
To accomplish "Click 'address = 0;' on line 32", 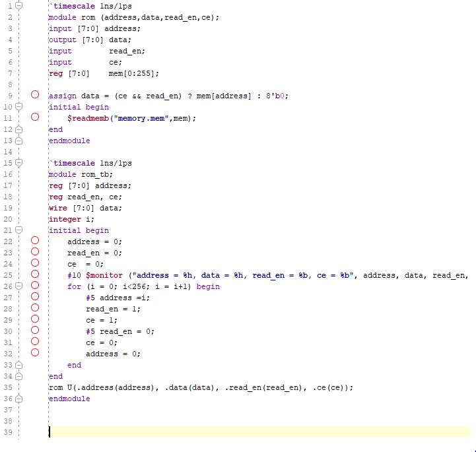I will click(x=114, y=354).
